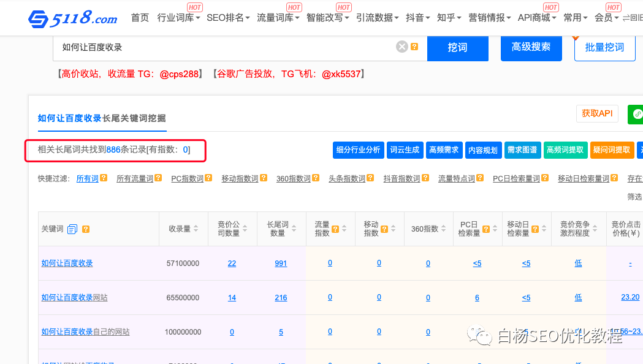Open keyword link 如何让百度收录自己的网站
Screen dimensions: 643x364
[x=85, y=332]
